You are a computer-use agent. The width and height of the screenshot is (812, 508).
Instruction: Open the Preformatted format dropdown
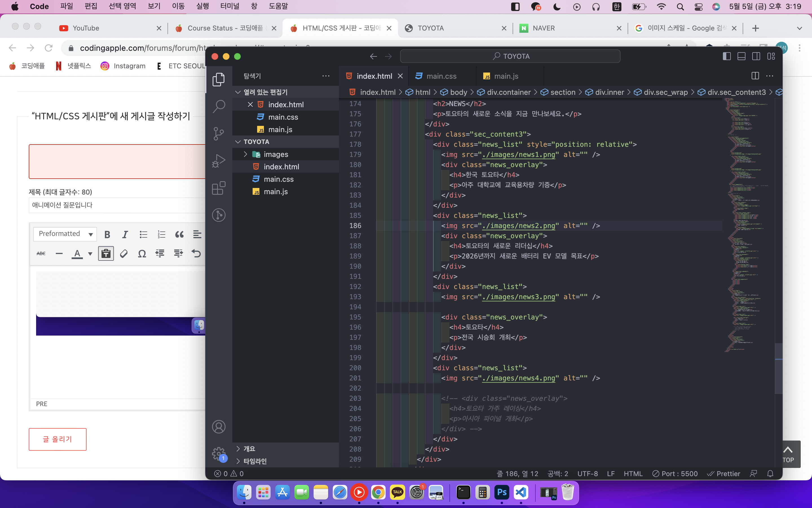coord(65,234)
